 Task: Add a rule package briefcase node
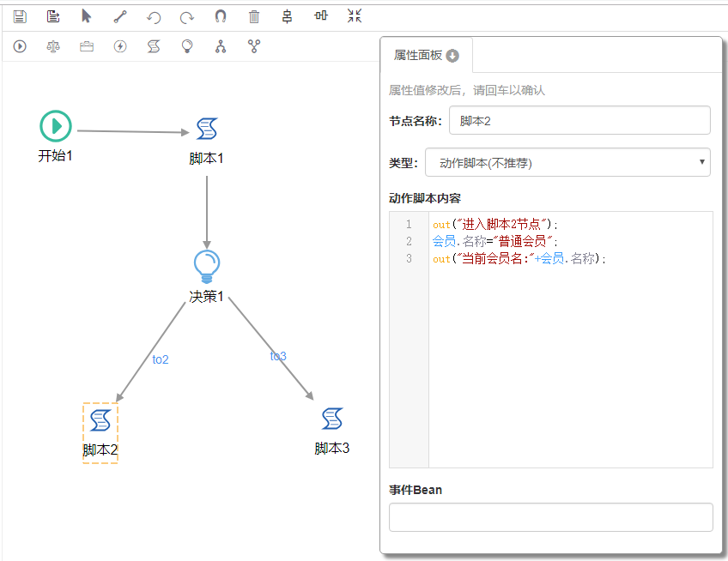tap(87, 46)
